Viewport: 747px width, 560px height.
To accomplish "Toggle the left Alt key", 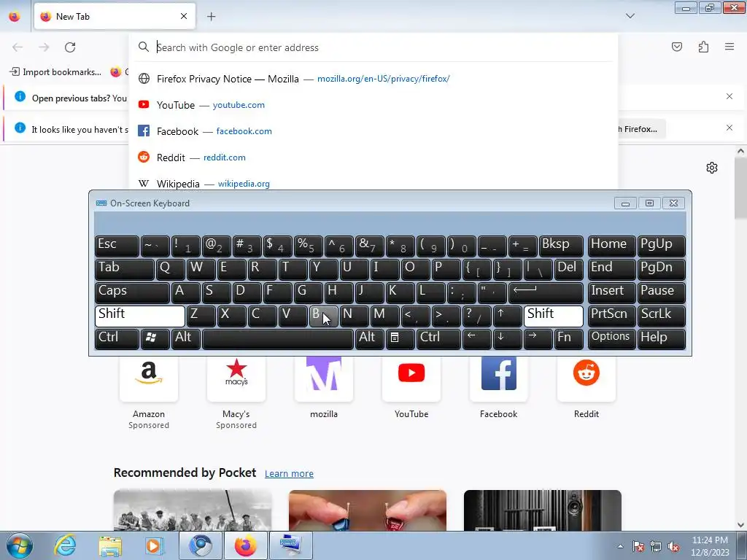I will pyautogui.click(x=186, y=339).
